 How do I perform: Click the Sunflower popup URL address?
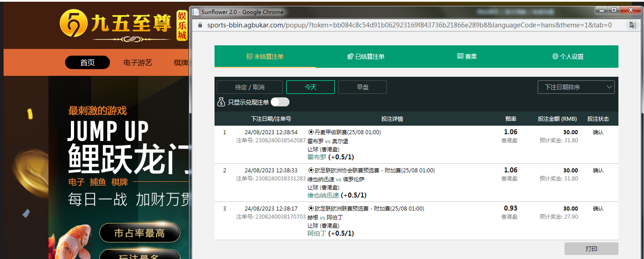tap(409, 25)
